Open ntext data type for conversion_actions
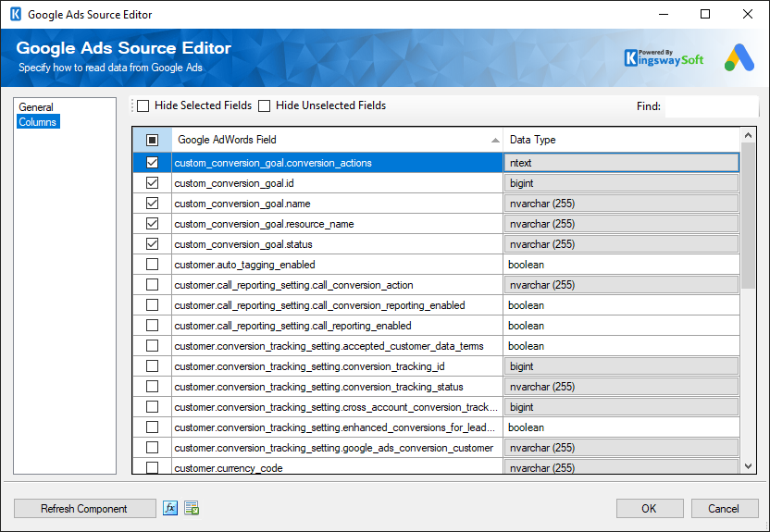This screenshot has height=532, width=770. click(x=621, y=163)
